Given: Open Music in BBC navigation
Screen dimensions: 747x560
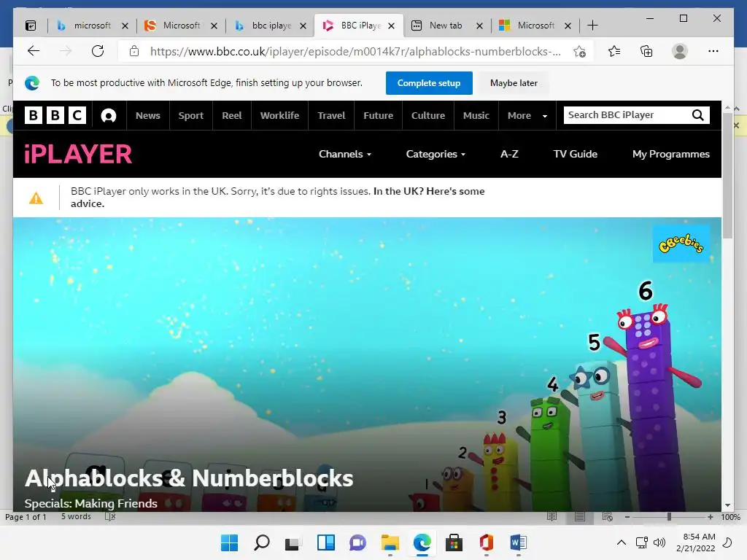Looking at the screenshot, I should coord(476,116).
